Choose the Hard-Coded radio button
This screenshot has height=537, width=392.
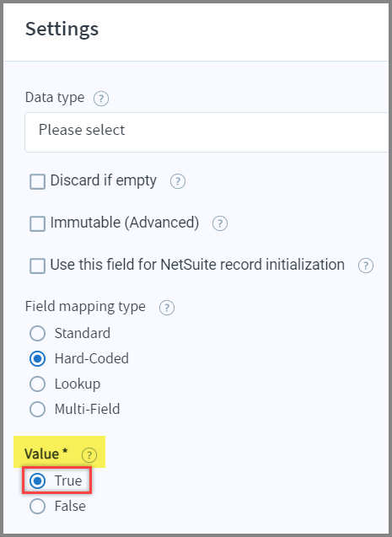point(37,358)
